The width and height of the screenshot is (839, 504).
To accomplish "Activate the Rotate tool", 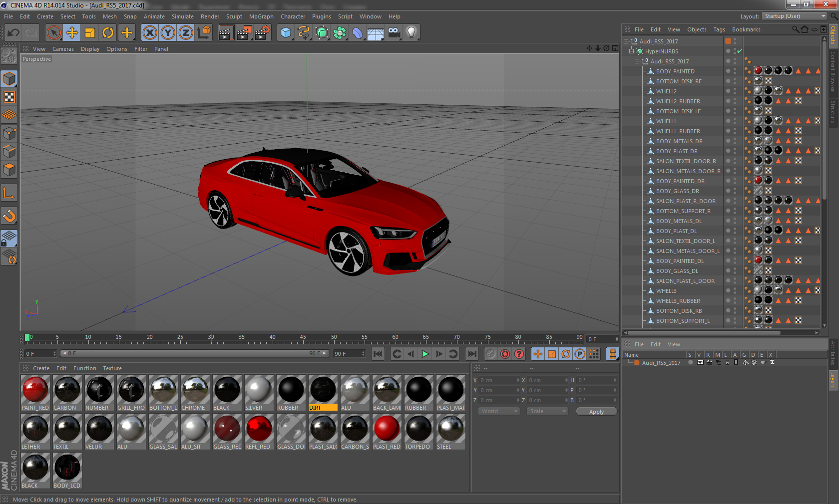I will tap(108, 33).
